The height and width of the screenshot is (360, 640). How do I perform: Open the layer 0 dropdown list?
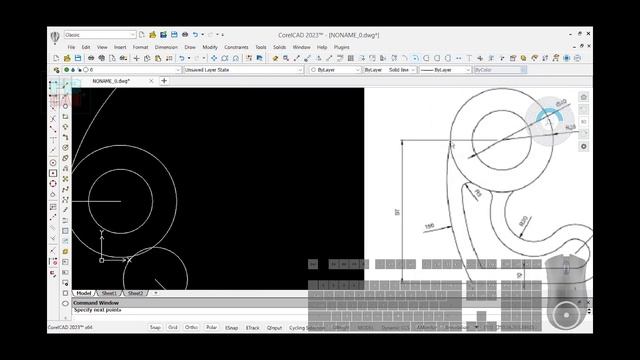178,70
